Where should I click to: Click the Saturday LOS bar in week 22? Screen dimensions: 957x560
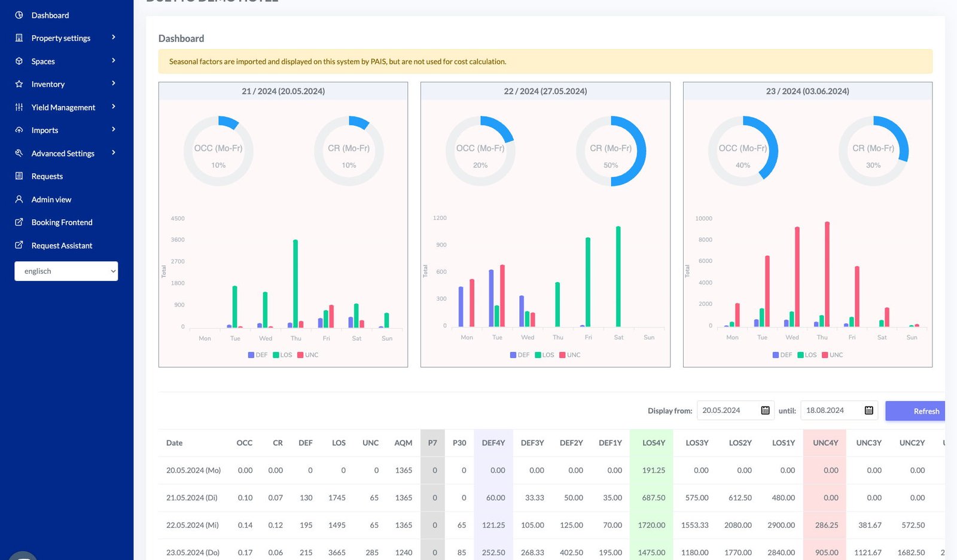pos(618,276)
